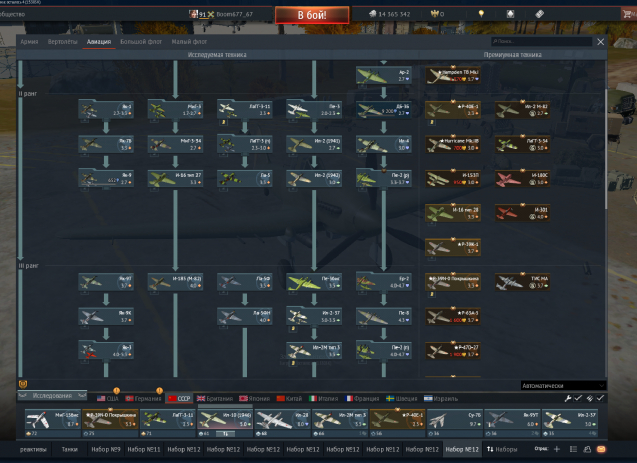Viewport: 637px width, 463px height.
Task: Select the И-180С premium card
Action: [522, 179]
